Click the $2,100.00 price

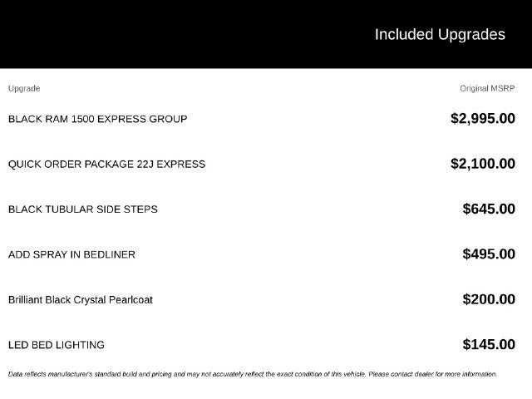click(483, 164)
